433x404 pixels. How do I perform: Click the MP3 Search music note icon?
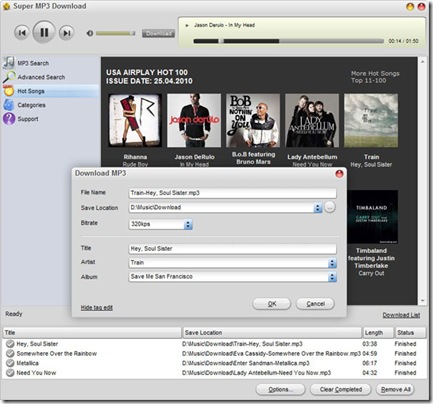9,63
